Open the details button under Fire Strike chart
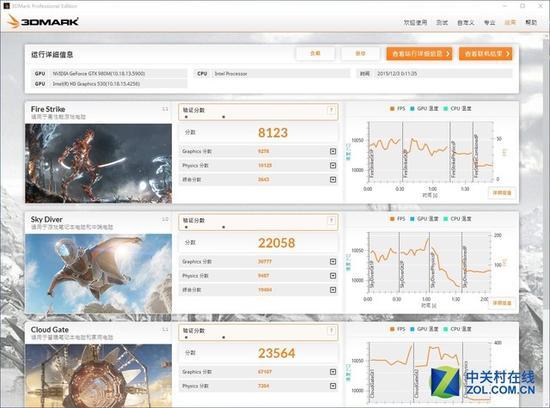Viewport: 550px width, 408px height. [502, 193]
